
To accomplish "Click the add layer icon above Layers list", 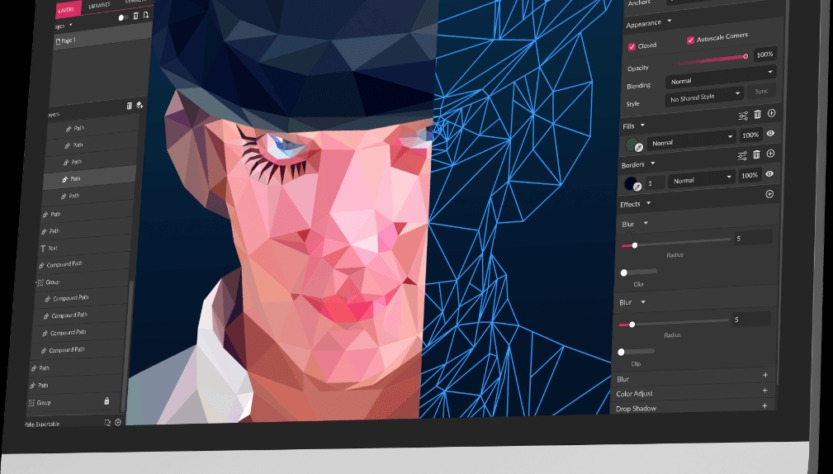I will [139, 105].
